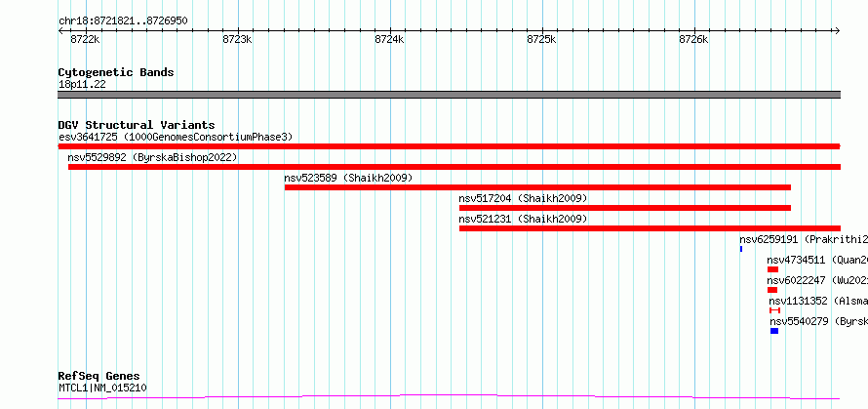The image size is (868, 409).
Task: Click the red nsv517204 variant bar
Action: point(625,208)
